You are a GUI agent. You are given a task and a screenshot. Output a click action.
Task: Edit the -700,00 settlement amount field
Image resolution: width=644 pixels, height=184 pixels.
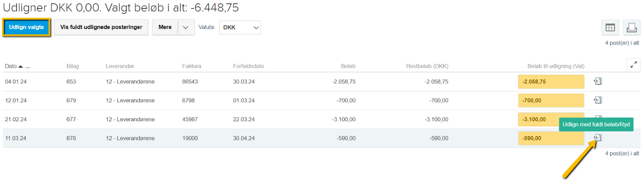click(551, 101)
